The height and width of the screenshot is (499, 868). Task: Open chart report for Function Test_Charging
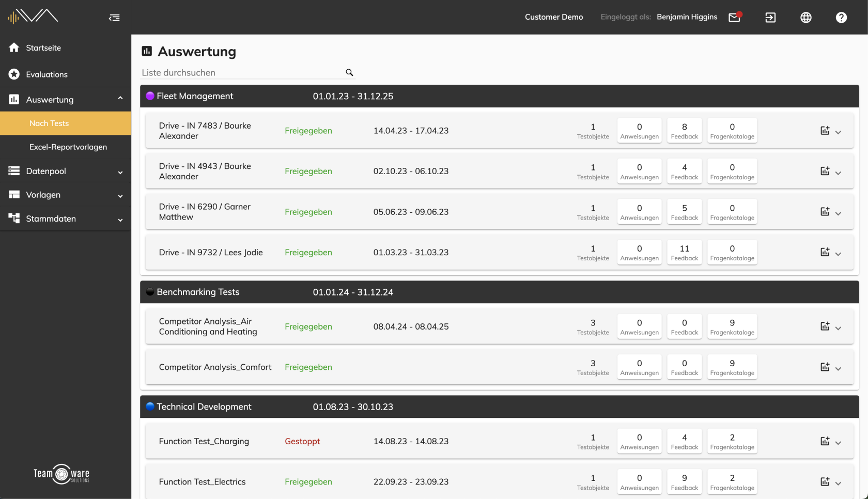pyautogui.click(x=825, y=441)
